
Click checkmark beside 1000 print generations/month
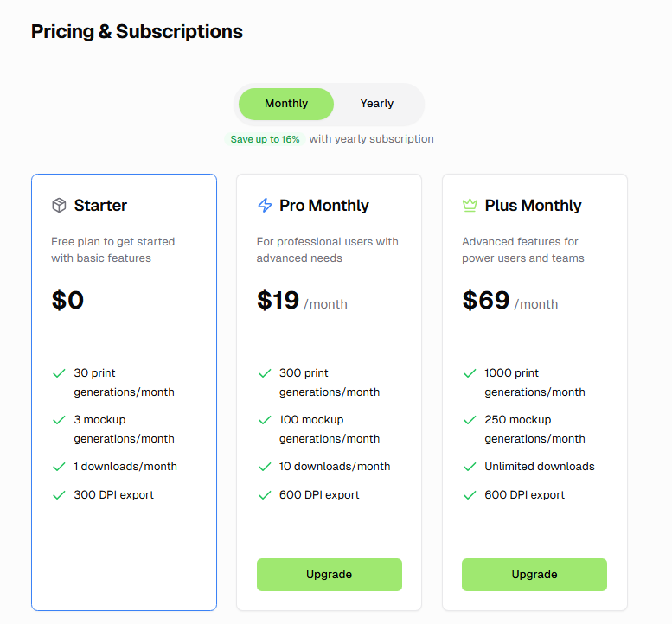pos(470,373)
